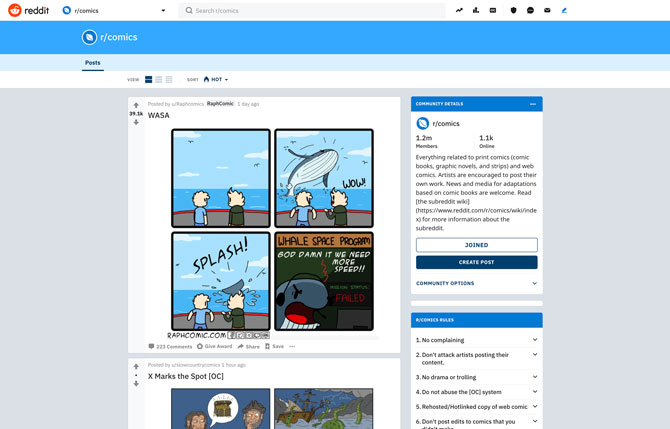The image size is (670, 429).
Task: Upvote the WASA post
Action: pyautogui.click(x=136, y=105)
